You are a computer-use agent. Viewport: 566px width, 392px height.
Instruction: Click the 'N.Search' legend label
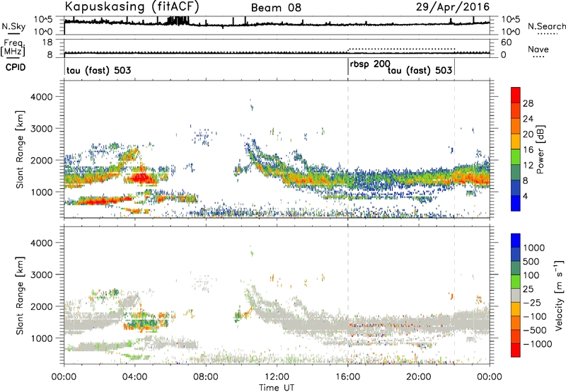tap(546, 26)
